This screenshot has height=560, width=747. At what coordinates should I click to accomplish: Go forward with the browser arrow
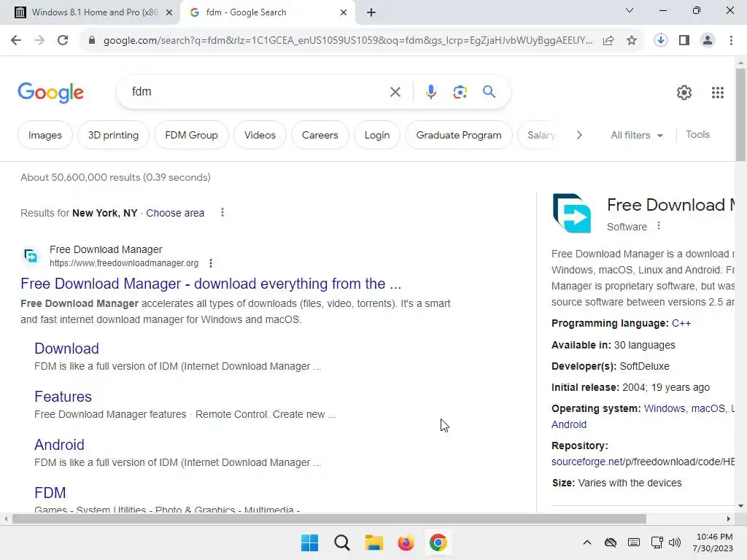(x=39, y=40)
